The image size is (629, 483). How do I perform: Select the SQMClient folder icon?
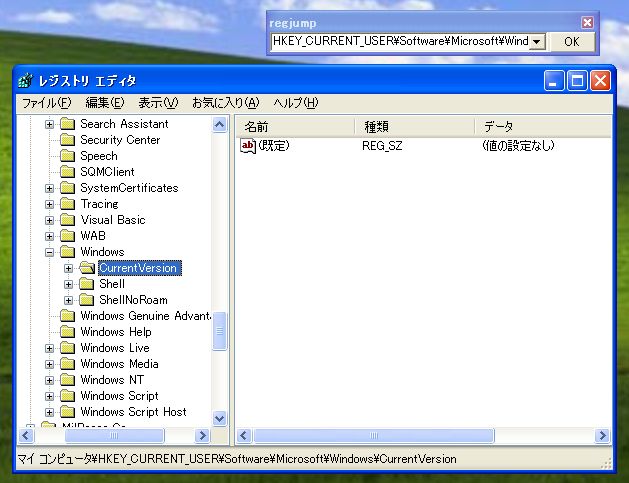67,172
